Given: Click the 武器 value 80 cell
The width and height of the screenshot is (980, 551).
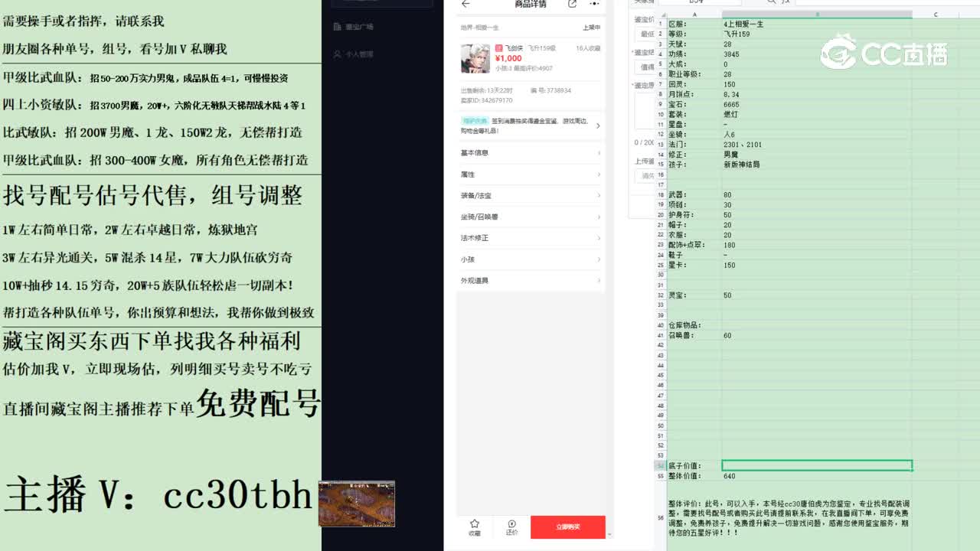Looking at the screenshot, I should [817, 195].
